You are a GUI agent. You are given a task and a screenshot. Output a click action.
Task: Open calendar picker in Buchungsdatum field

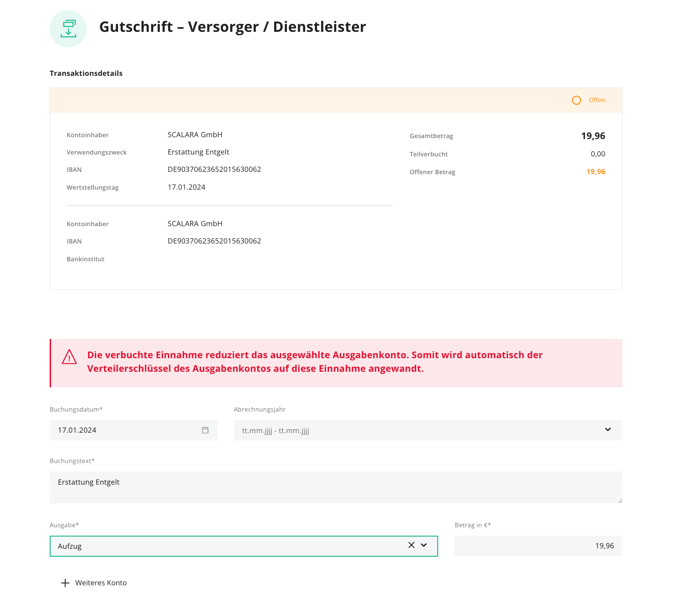tap(205, 430)
